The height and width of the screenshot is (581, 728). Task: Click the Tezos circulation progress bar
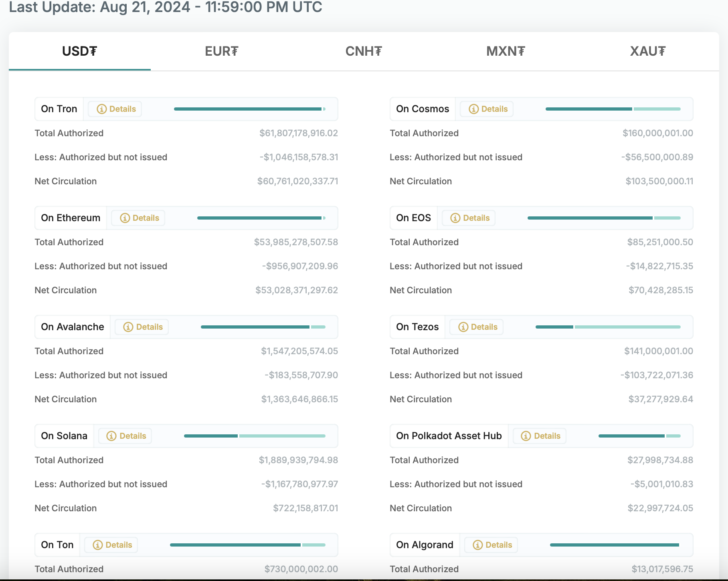(608, 327)
